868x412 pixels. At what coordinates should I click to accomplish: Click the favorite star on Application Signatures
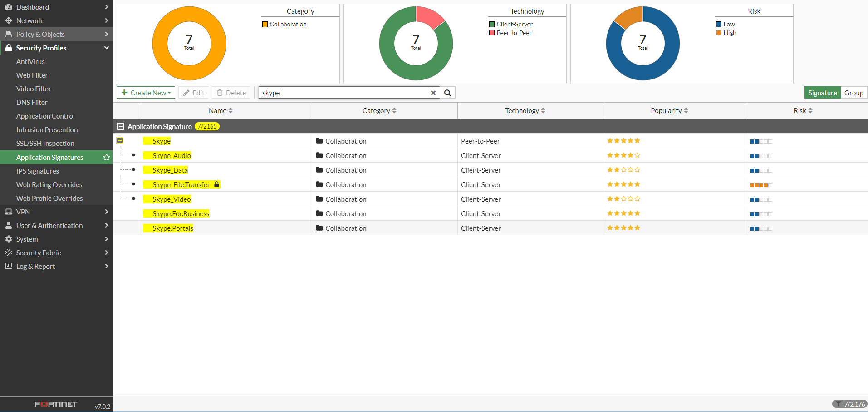pos(107,157)
